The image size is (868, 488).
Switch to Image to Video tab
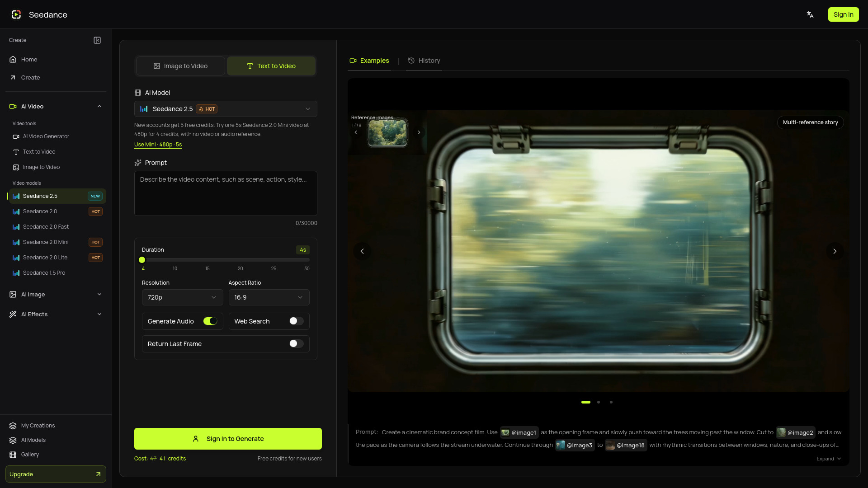[x=180, y=66]
